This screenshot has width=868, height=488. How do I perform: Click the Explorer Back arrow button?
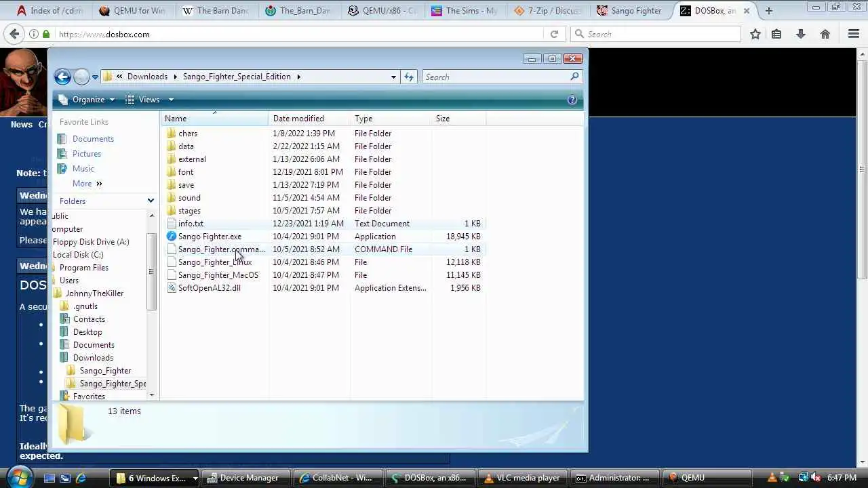pyautogui.click(x=62, y=77)
